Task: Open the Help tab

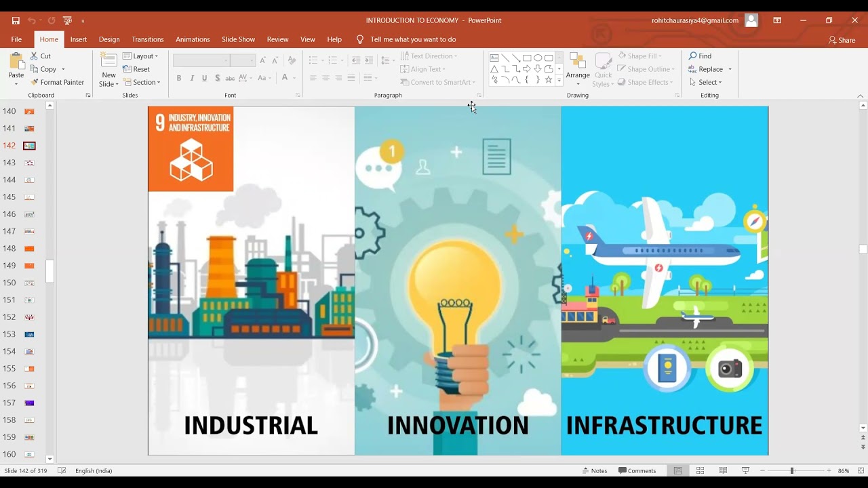Action: point(334,39)
